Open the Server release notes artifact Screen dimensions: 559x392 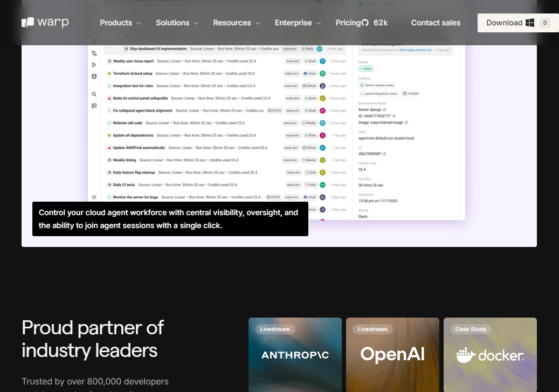[x=377, y=85]
